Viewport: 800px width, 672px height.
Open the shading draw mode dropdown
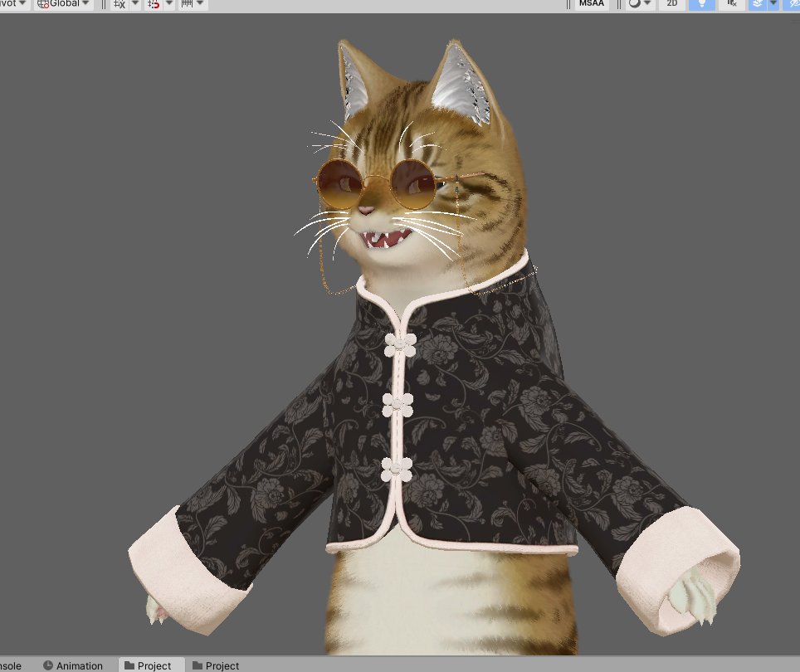[x=640, y=3]
